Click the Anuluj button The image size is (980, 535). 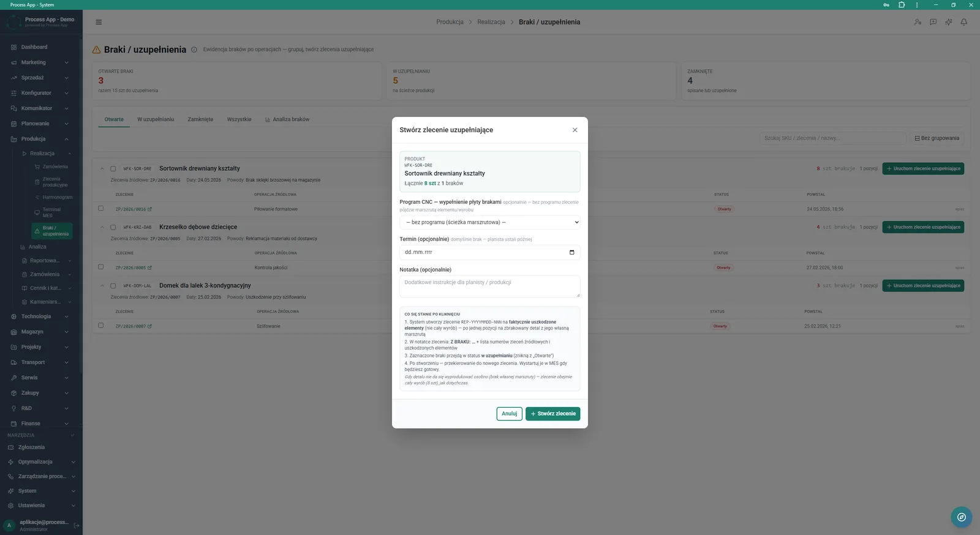point(509,414)
